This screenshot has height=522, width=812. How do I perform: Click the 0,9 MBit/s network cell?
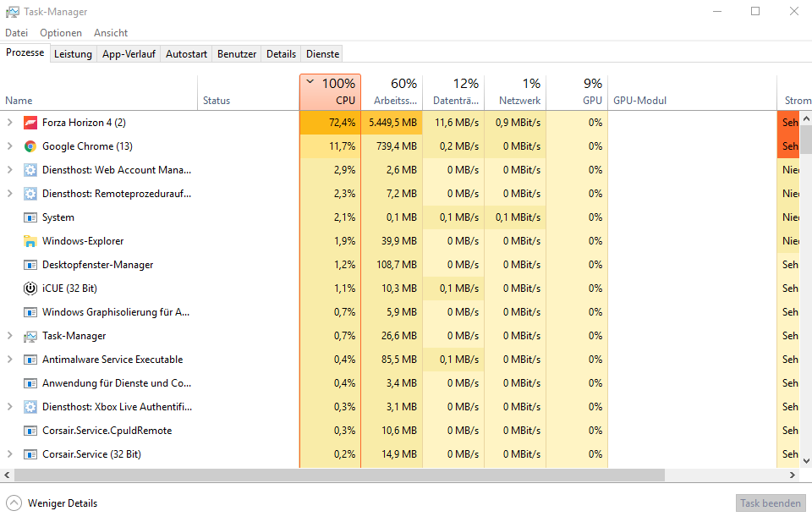point(515,123)
